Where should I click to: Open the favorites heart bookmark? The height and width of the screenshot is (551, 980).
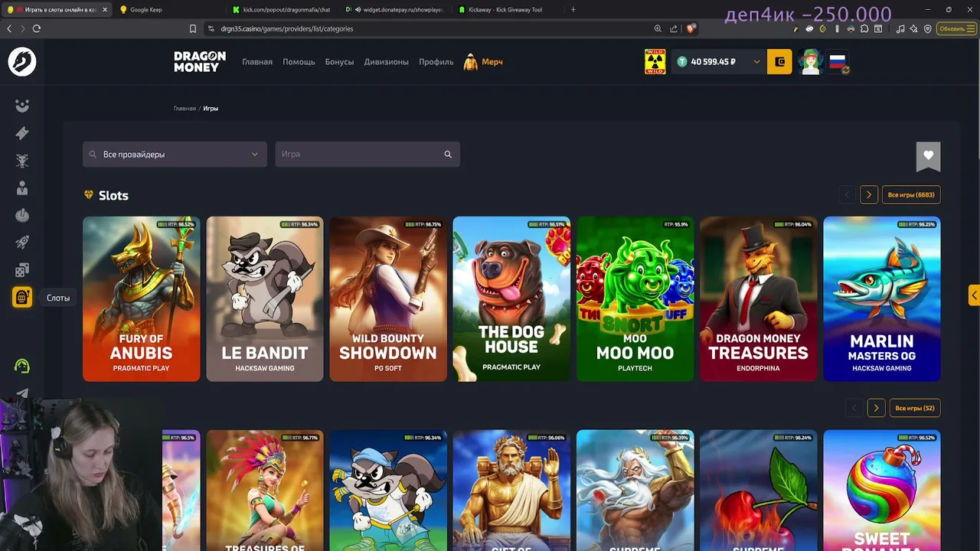click(928, 155)
